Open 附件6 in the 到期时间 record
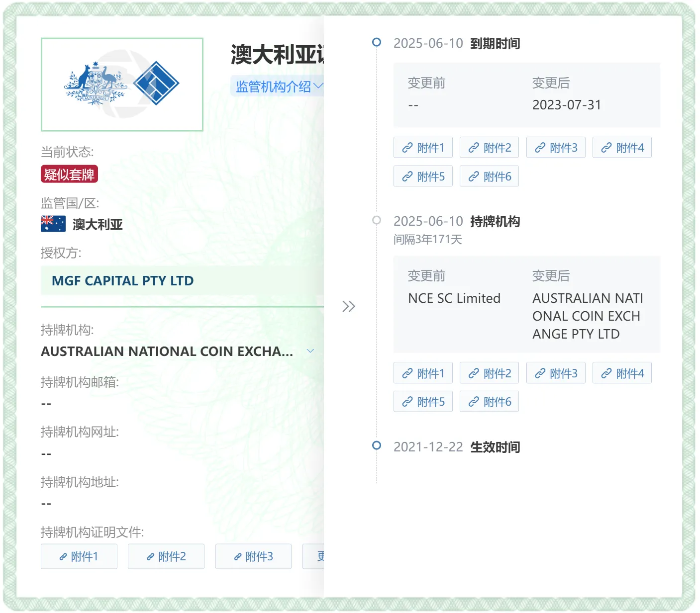700x613 pixels. coord(490,176)
